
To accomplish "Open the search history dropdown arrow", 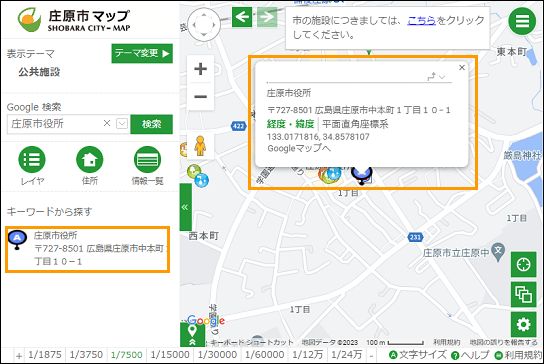I will [x=122, y=124].
